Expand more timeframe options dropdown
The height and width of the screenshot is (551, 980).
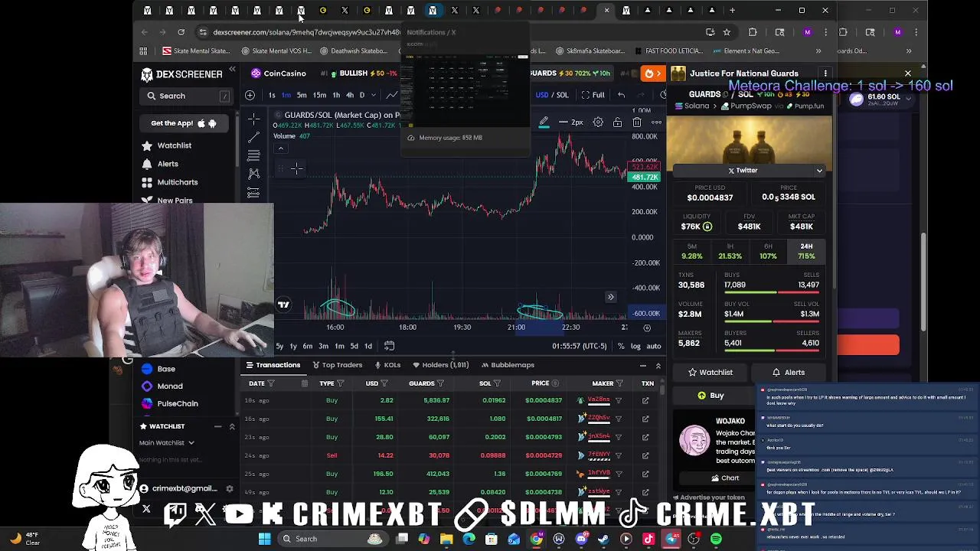tap(374, 95)
